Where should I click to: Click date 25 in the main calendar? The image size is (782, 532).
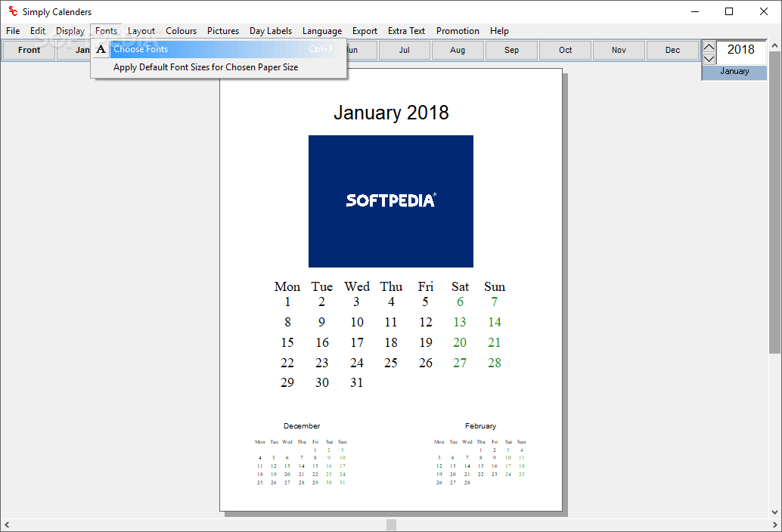click(390, 363)
